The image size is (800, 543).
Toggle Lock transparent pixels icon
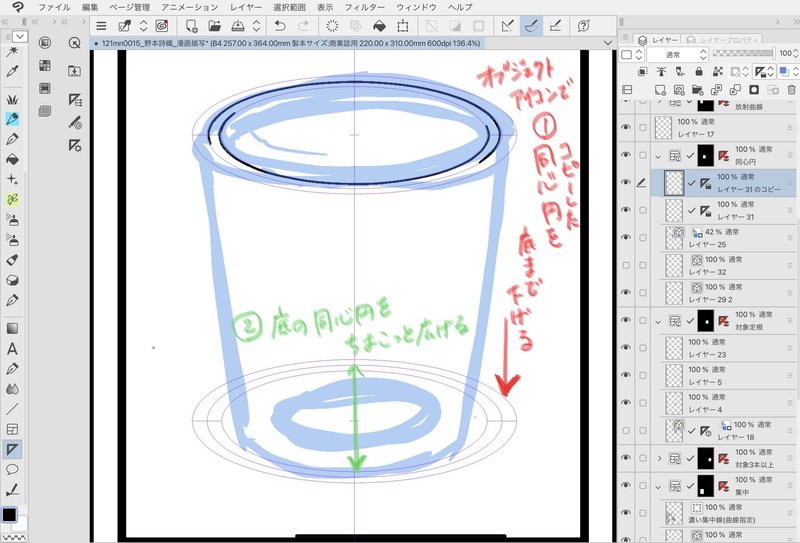[x=718, y=71]
